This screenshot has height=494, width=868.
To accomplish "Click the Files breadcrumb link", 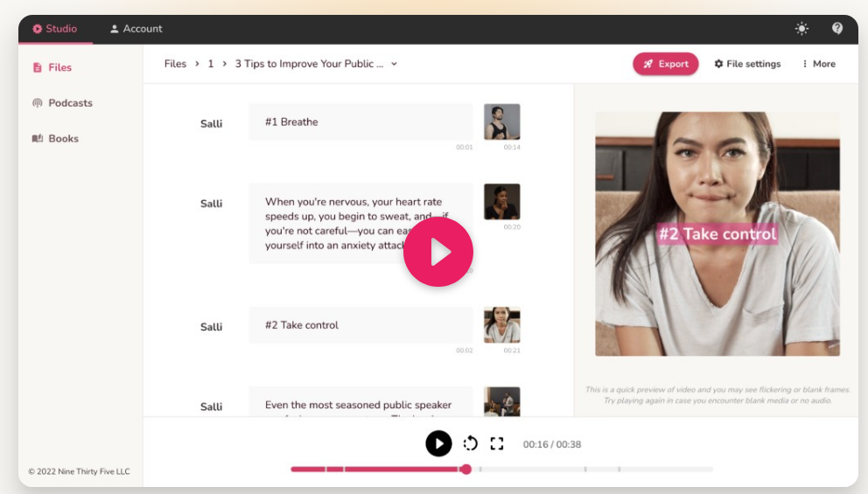I will 175,64.
